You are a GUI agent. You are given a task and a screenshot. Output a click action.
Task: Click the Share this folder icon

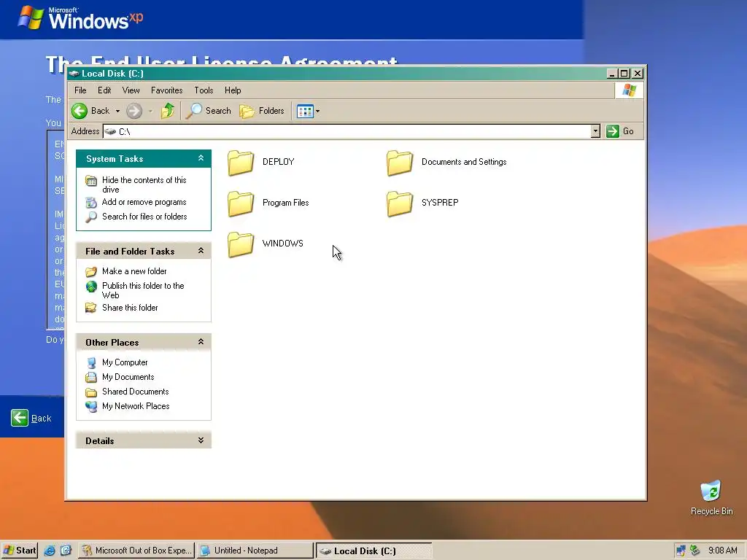[91, 308]
